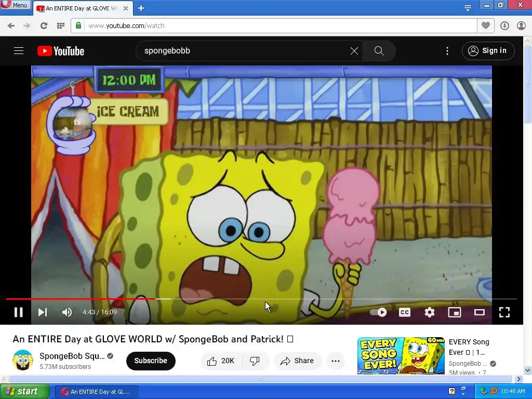Clear the search query with X
532x399 pixels.
click(x=354, y=51)
